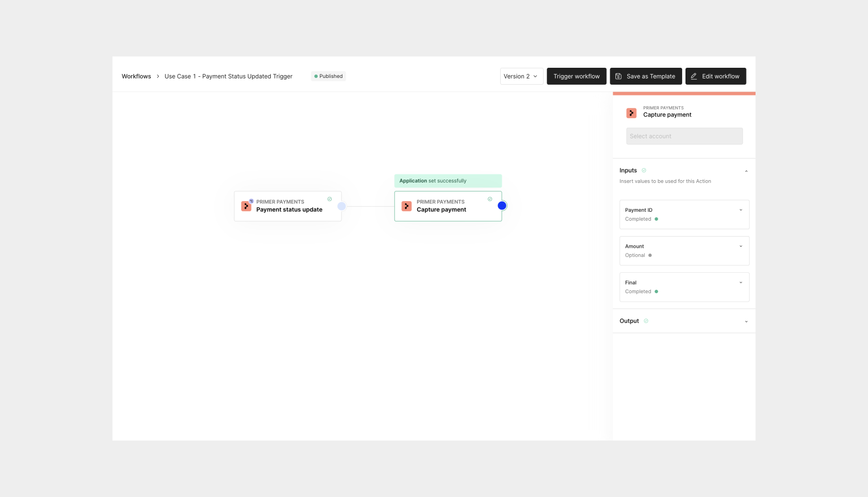Click the check icon next to Inputs
This screenshot has height=497, width=868.
point(644,170)
